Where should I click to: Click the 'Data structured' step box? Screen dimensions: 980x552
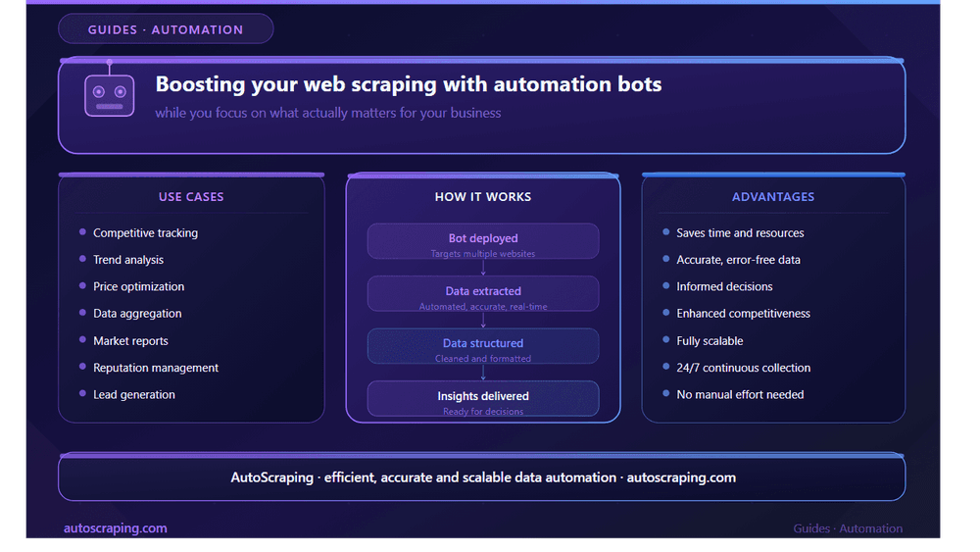483,346
